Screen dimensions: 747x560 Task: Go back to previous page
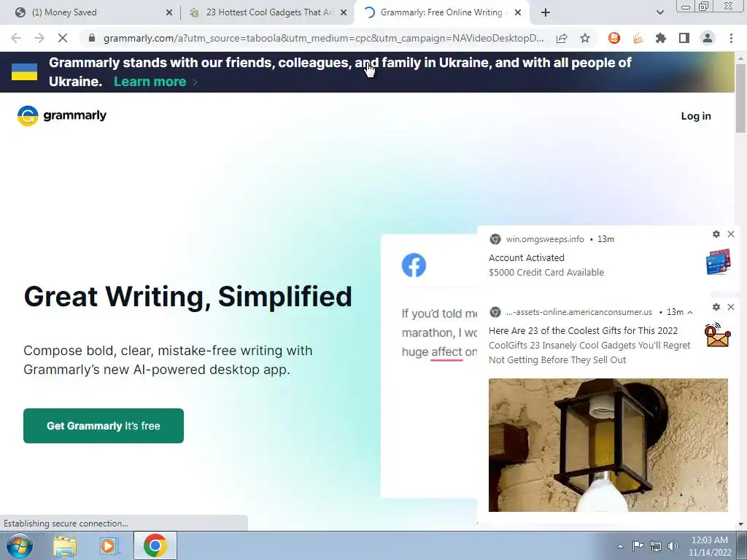tap(16, 38)
